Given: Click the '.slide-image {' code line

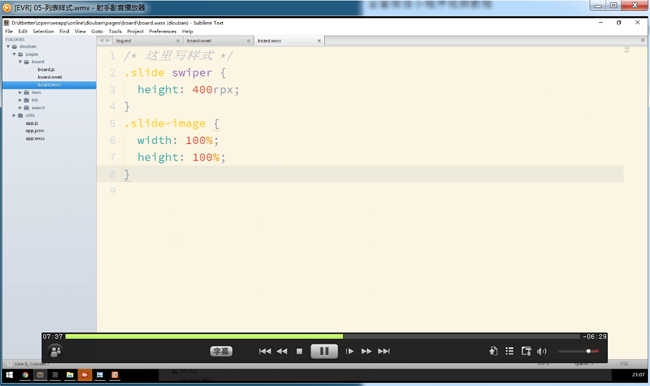Looking at the screenshot, I should pos(171,124).
